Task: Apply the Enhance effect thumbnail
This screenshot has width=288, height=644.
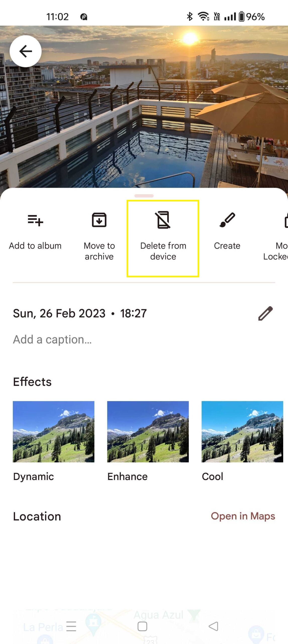Action: click(148, 432)
